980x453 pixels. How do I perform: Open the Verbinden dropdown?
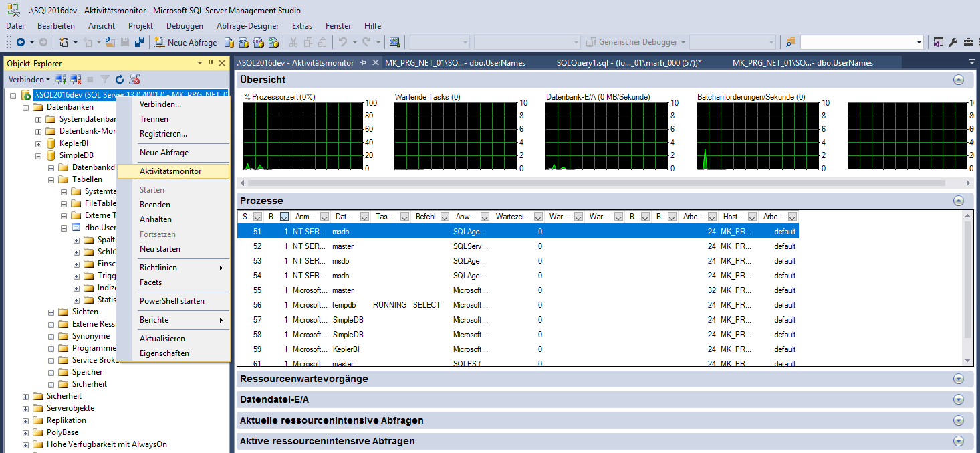coord(28,79)
